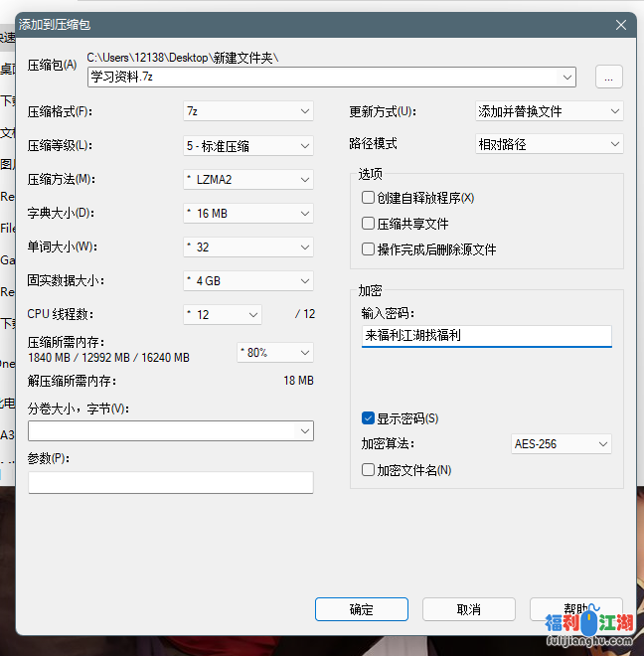The image size is (644, 656).
Task: Uncheck the 显示密码 checkbox
Action: point(369,418)
